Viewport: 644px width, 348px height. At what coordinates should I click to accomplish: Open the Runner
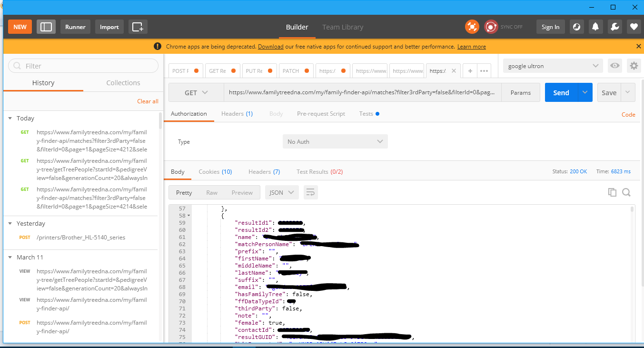click(75, 27)
